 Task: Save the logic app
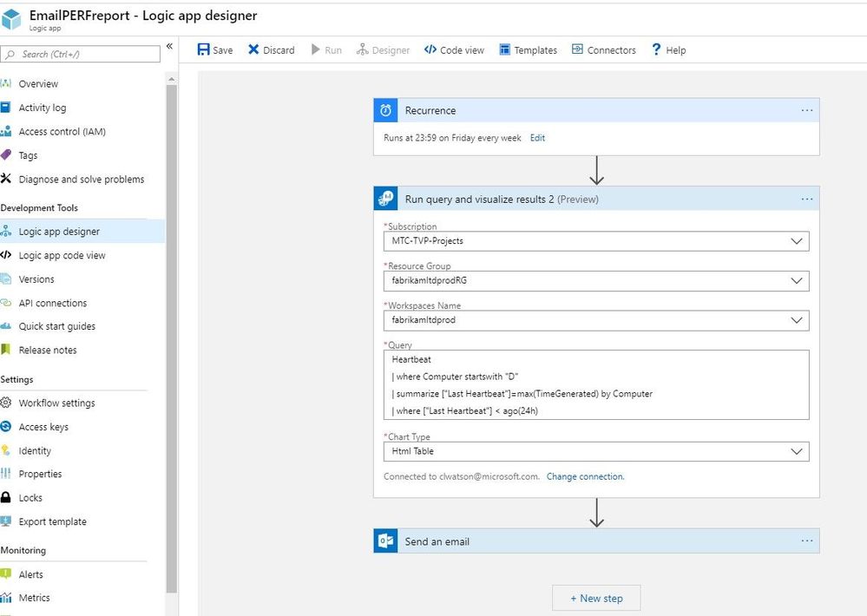pyautogui.click(x=213, y=49)
